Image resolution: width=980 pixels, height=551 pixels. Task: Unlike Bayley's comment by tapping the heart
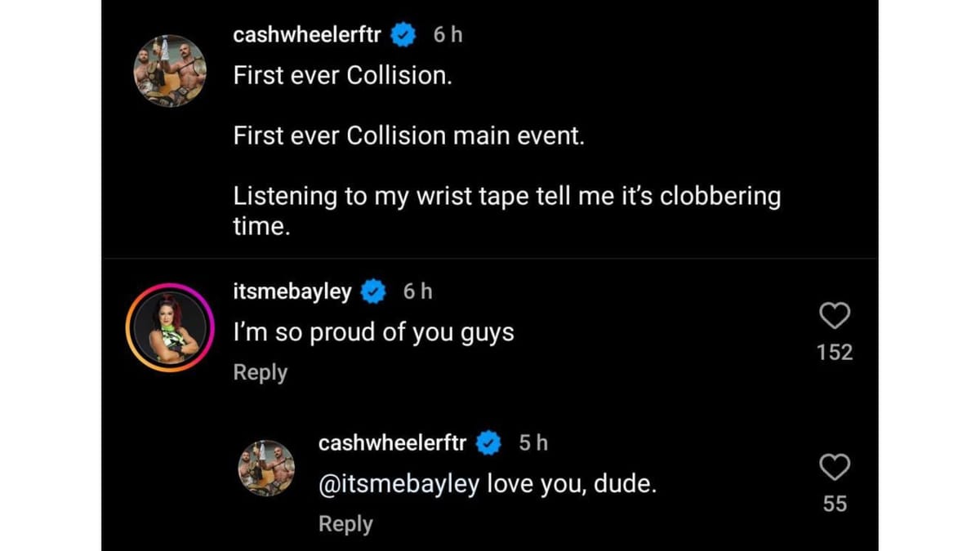(x=834, y=316)
